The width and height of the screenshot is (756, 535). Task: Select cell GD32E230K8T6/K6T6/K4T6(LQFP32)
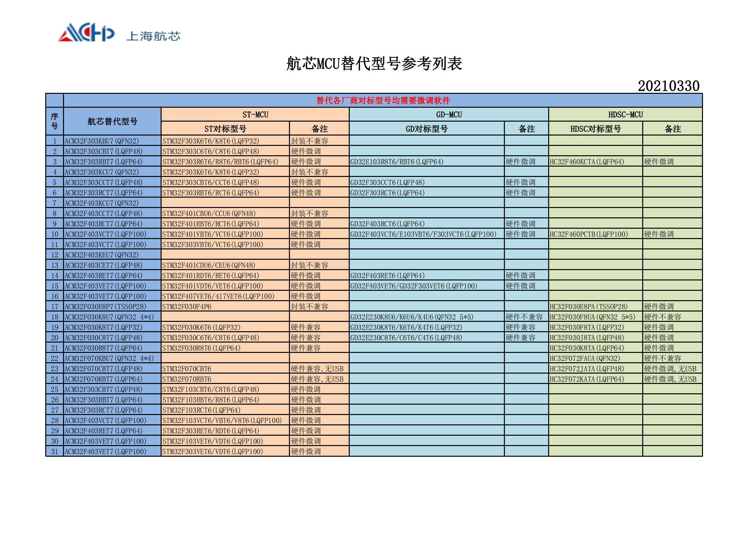[x=427, y=327]
